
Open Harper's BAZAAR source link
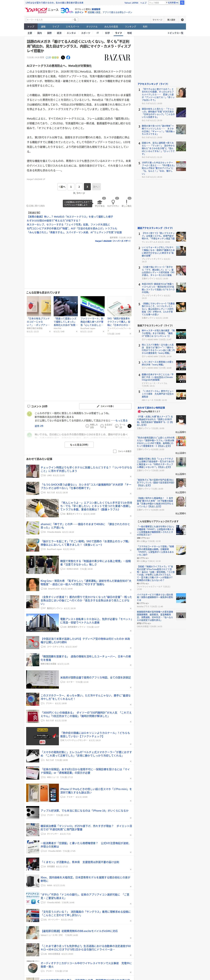(x=113, y=241)
